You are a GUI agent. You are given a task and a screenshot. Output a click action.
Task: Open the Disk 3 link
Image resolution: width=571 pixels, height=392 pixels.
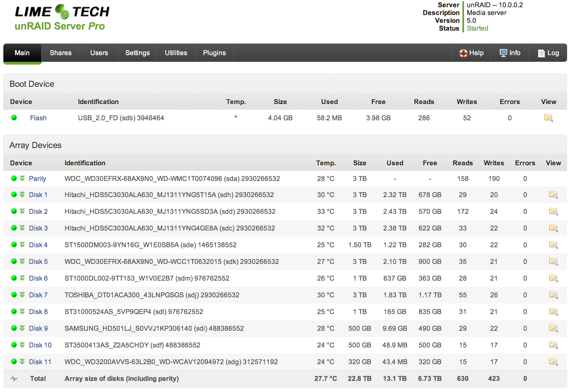38,228
